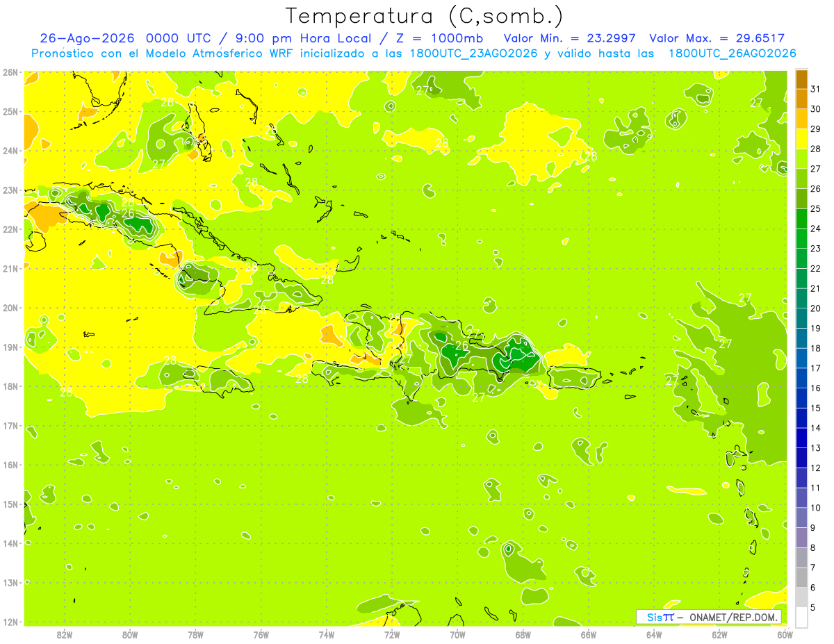Pick the teal color bar segment between 19 and 20
834x644 pixels.
[801, 318]
